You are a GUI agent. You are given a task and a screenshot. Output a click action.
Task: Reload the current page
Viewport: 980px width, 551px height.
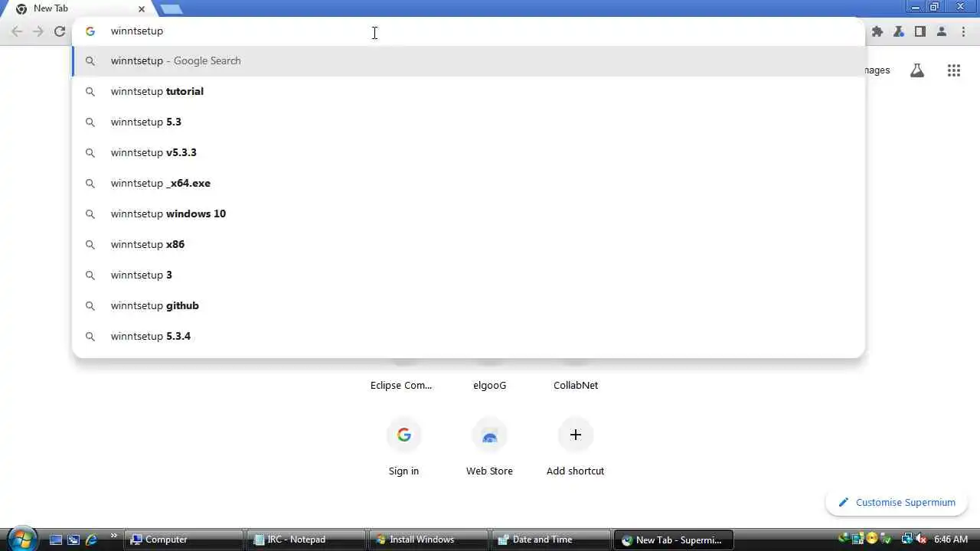[x=60, y=31]
